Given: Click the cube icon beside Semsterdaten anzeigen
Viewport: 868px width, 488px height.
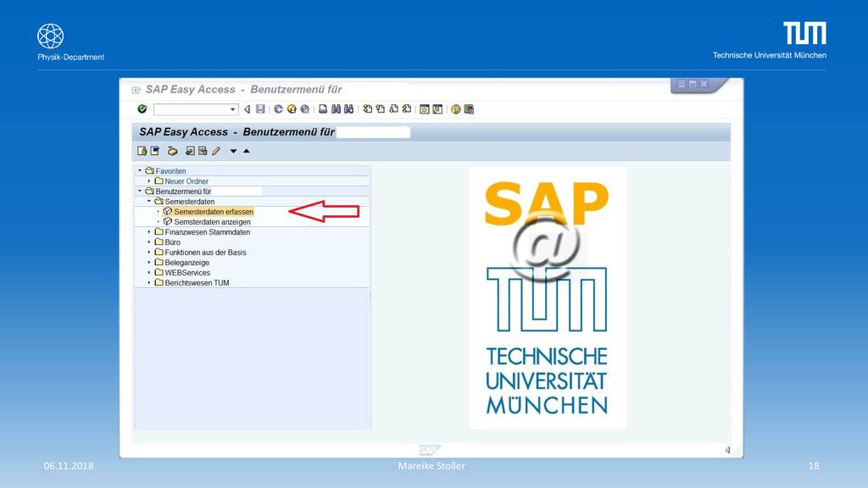Looking at the screenshot, I should coord(168,221).
